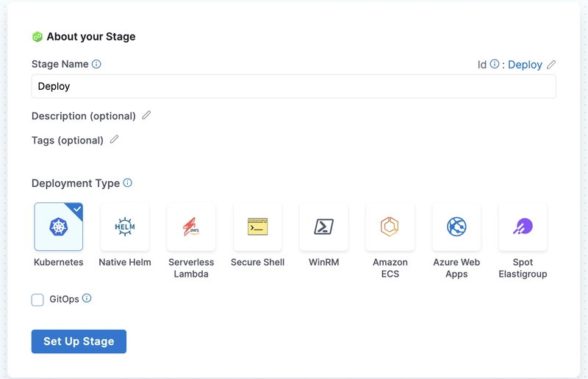Click the Serverless Lambda label text
Screen dimensions: 588x379
click(191, 268)
